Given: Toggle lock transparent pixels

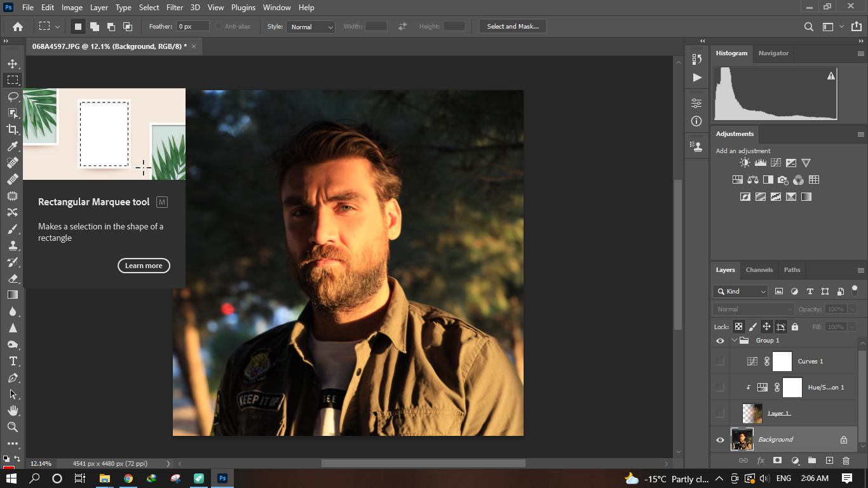Looking at the screenshot, I should pos(738,327).
